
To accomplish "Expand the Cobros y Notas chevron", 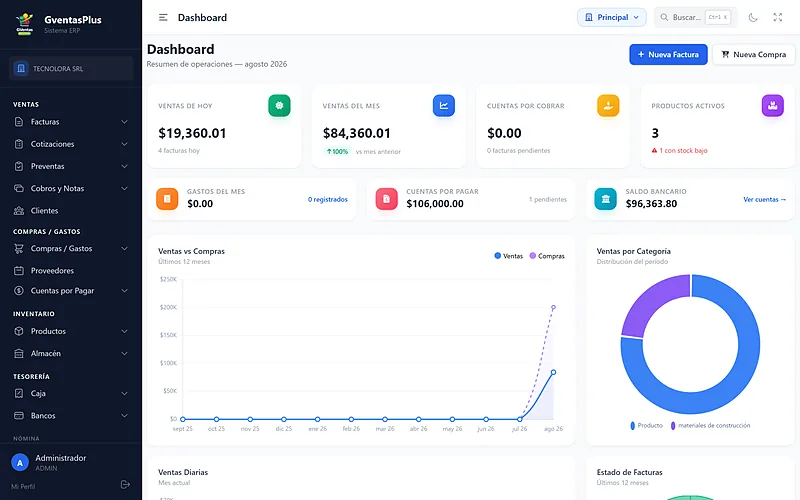I will pos(124,188).
